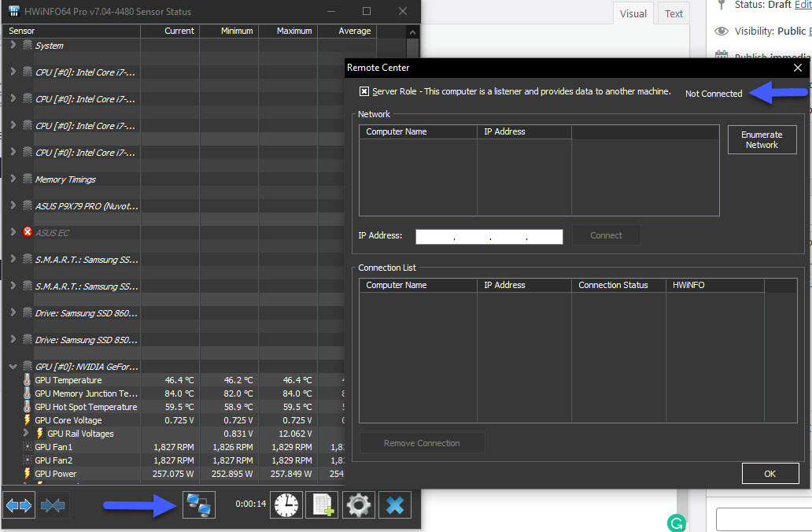This screenshot has height=532, width=812.
Task: Expand the Memory Timings group
Action: (x=13, y=179)
